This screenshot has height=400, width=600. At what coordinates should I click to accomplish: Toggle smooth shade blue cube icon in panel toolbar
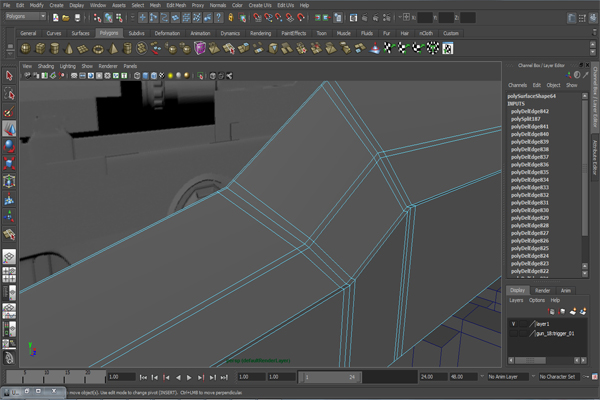coord(145,76)
